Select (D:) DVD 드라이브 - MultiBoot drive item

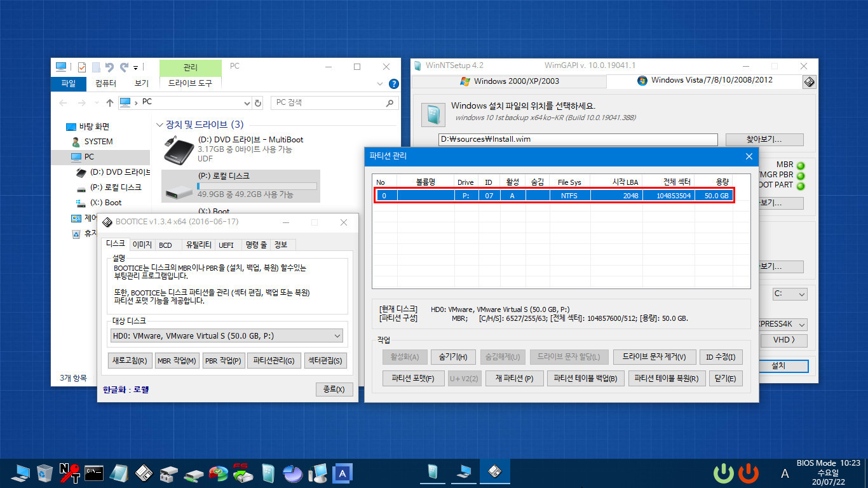(x=241, y=149)
